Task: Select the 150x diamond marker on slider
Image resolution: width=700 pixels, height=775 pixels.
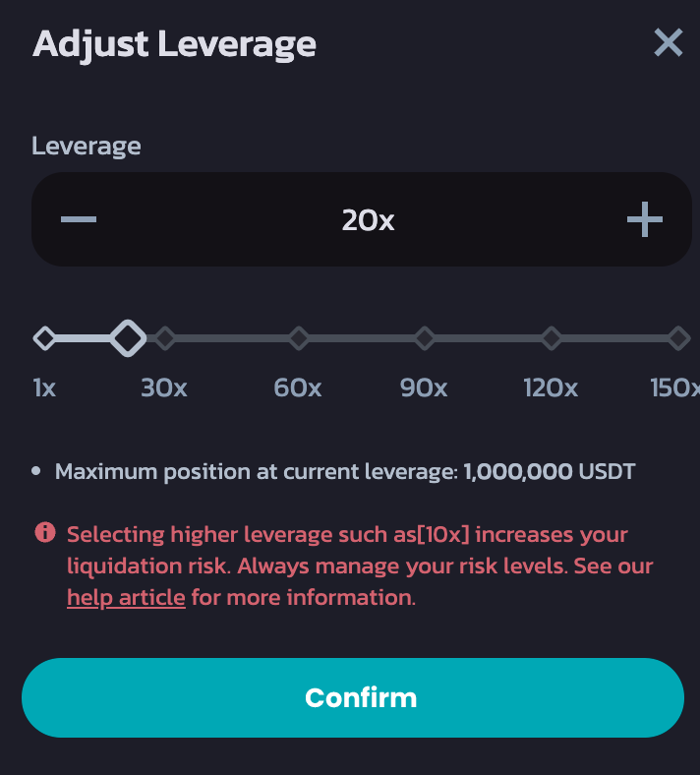Action: [x=678, y=338]
